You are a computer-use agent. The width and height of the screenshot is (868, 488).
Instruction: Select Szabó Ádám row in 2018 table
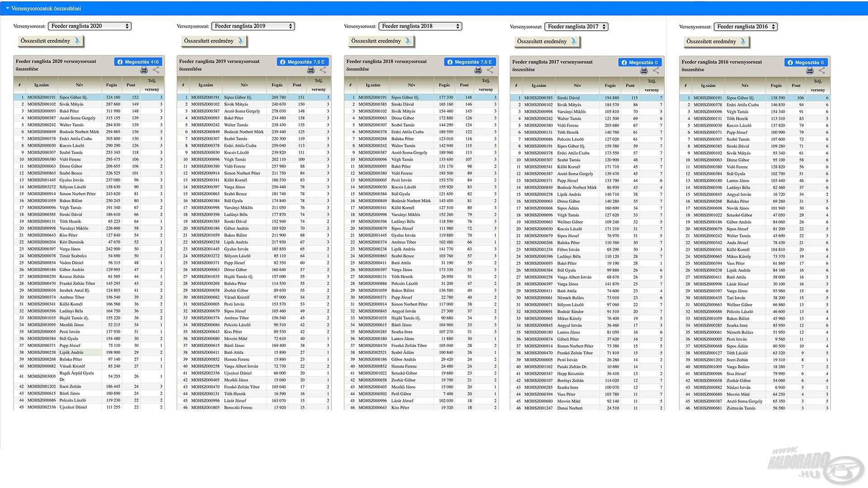click(421, 352)
